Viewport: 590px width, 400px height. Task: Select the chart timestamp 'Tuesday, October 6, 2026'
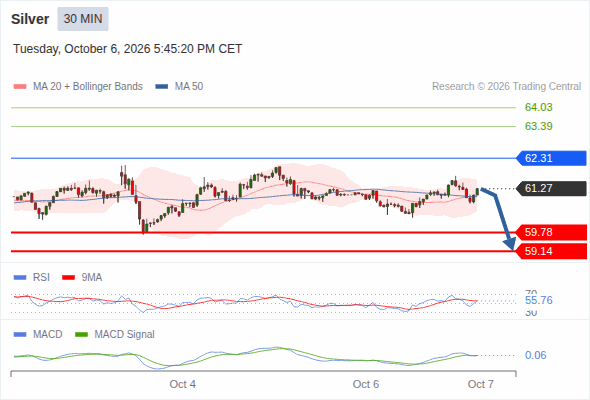pos(128,49)
